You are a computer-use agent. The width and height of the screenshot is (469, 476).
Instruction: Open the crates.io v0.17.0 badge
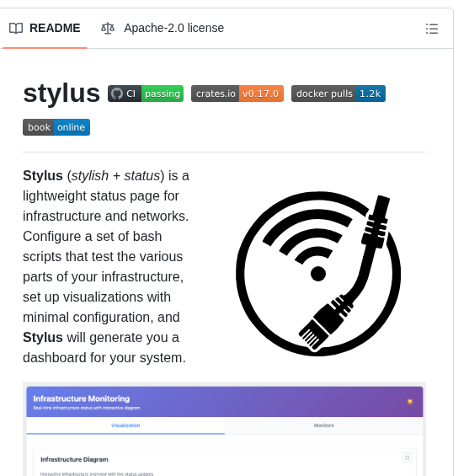(x=237, y=94)
